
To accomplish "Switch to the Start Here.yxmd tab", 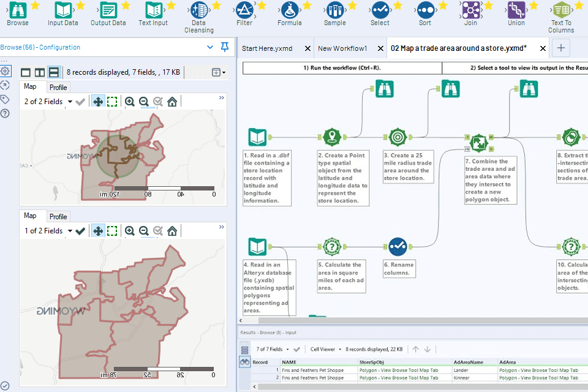I will coord(267,48).
